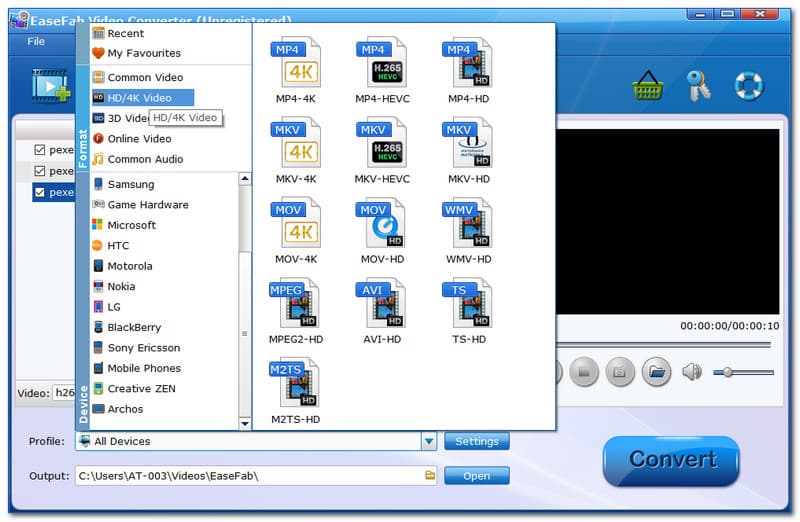Click the All Devices profile combo box
The image size is (800, 522).
click(x=257, y=441)
